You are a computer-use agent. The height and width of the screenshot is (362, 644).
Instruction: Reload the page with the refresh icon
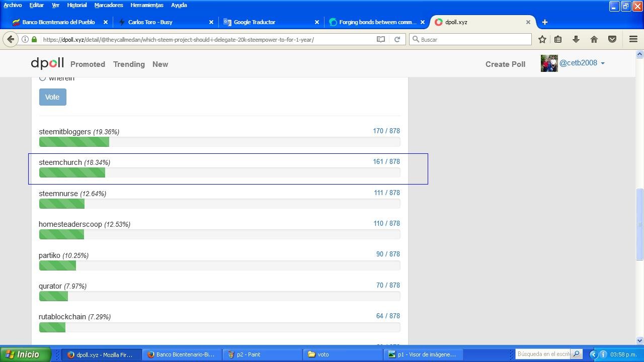[397, 39]
